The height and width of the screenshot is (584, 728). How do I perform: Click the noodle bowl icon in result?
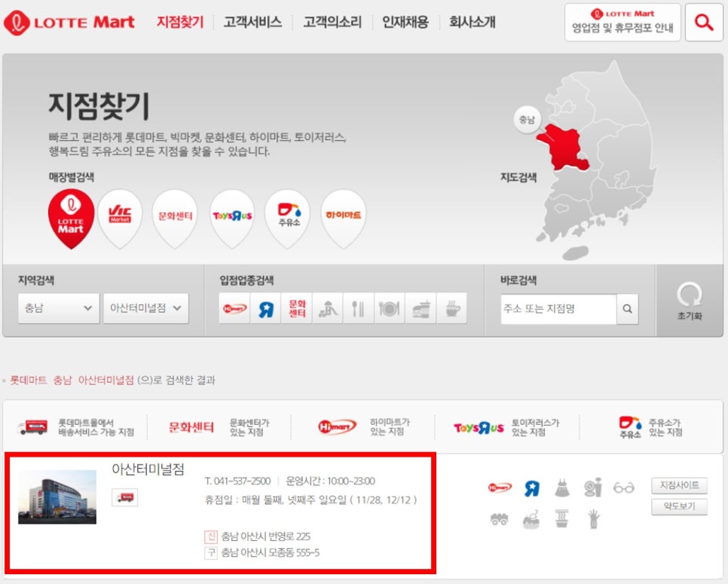click(x=561, y=518)
